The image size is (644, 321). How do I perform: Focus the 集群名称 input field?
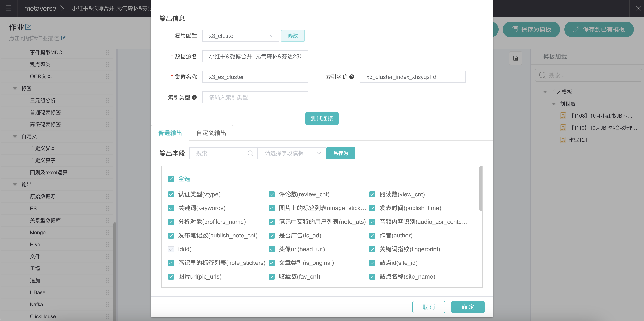pos(255,77)
